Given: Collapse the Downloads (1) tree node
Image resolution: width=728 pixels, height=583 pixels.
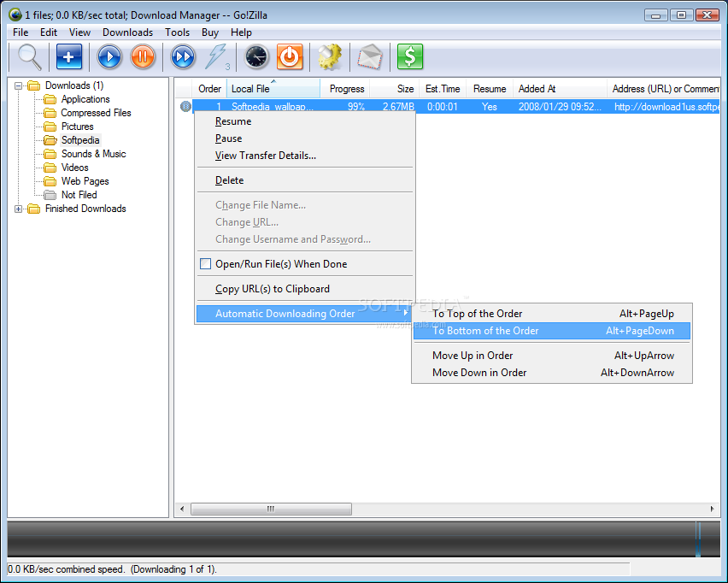Looking at the screenshot, I should click(18, 85).
